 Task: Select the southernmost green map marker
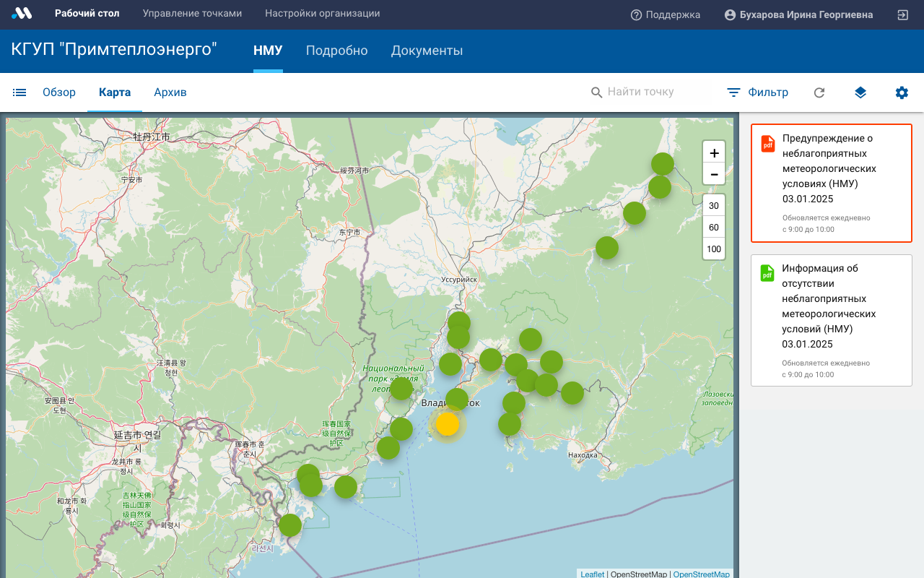290,525
